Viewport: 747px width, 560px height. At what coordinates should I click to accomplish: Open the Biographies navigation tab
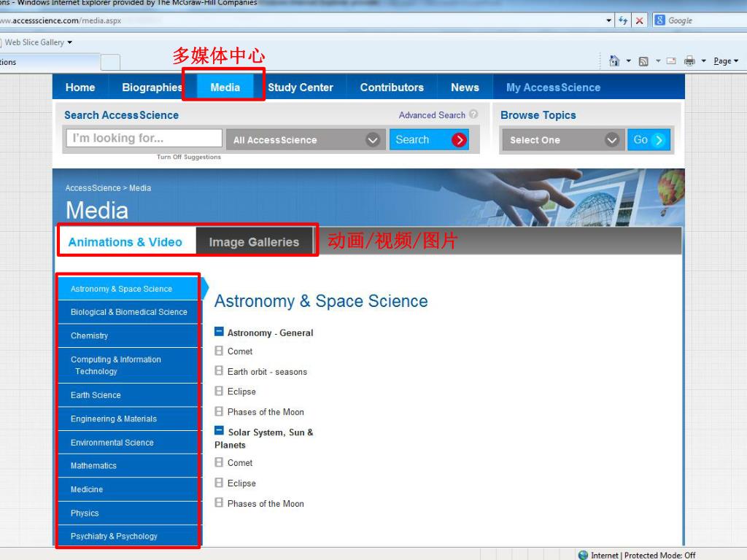tap(152, 87)
